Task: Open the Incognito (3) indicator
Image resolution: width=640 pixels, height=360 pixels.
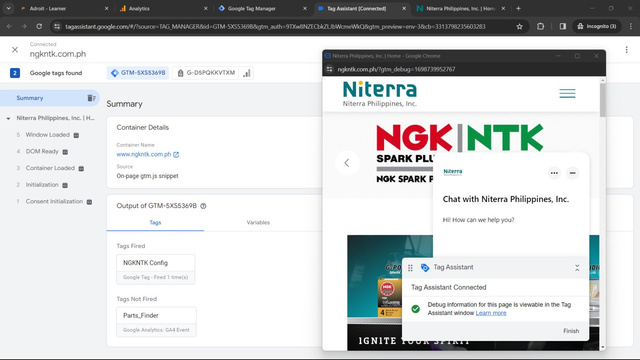Action: pyautogui.click(x=597, y=27)
